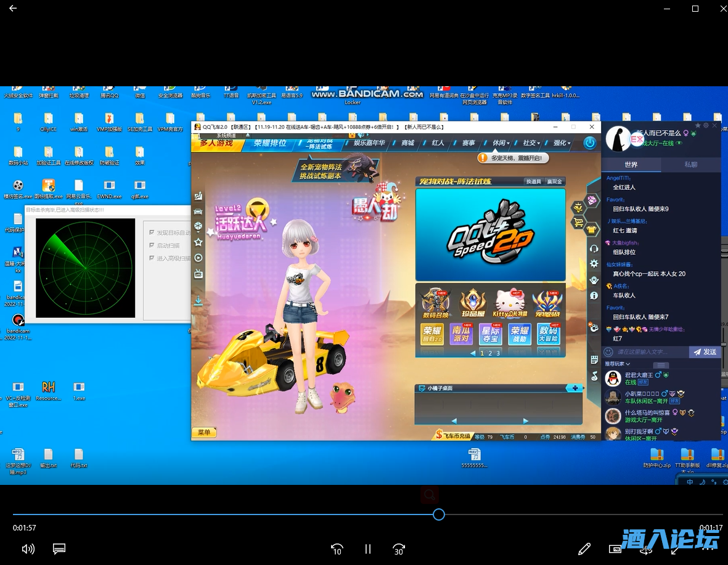Expand the 休闲 dropdown menu
Viewport: 728px width, 565px height.
tap(501, 143)
